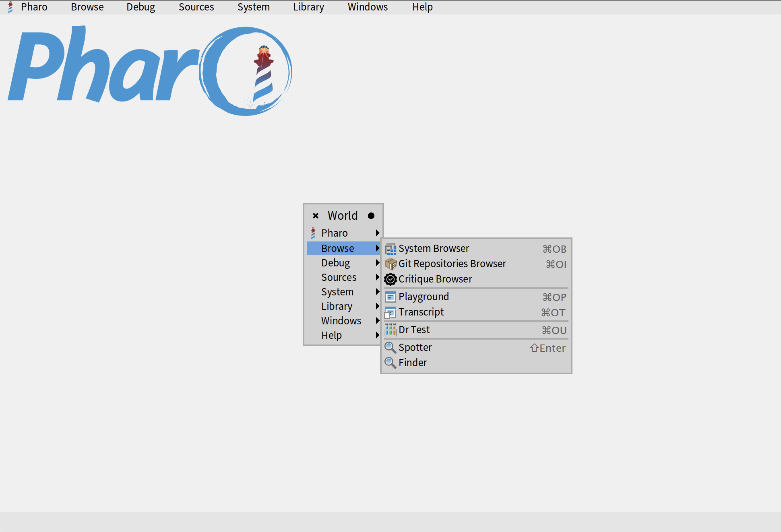Image resolution: width=781 pixels, height=532 pixels.
Task: Click the Critique Browser checkmark icon
Action: [x=390, y=279]
